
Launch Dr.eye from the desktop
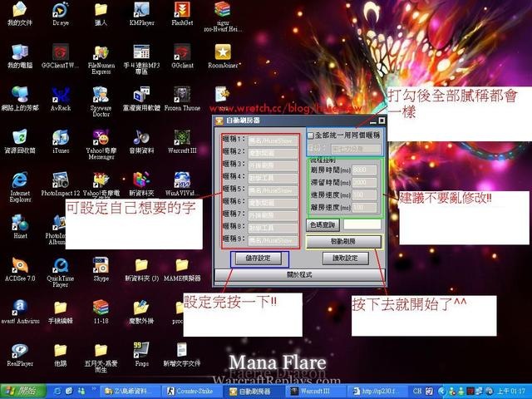pyautogui.click(x=61, y=13)
